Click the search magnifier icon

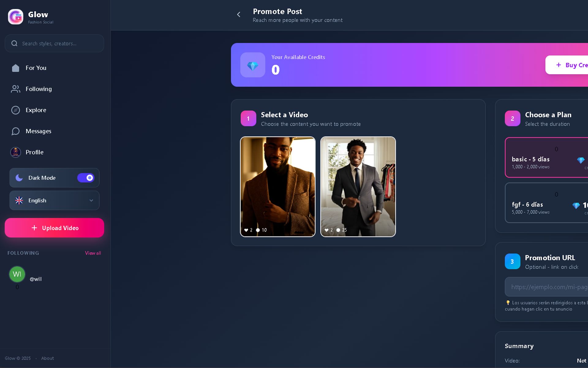[x=14, y=44]
